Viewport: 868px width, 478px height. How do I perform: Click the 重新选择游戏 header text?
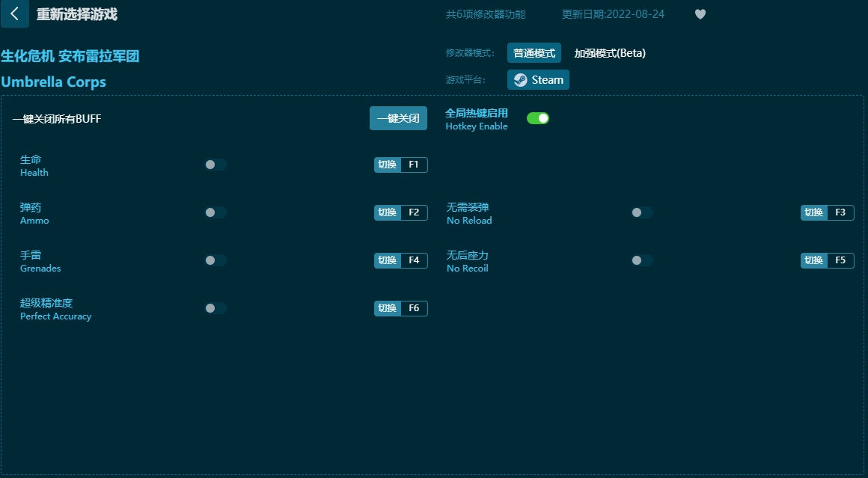point(77,14)
